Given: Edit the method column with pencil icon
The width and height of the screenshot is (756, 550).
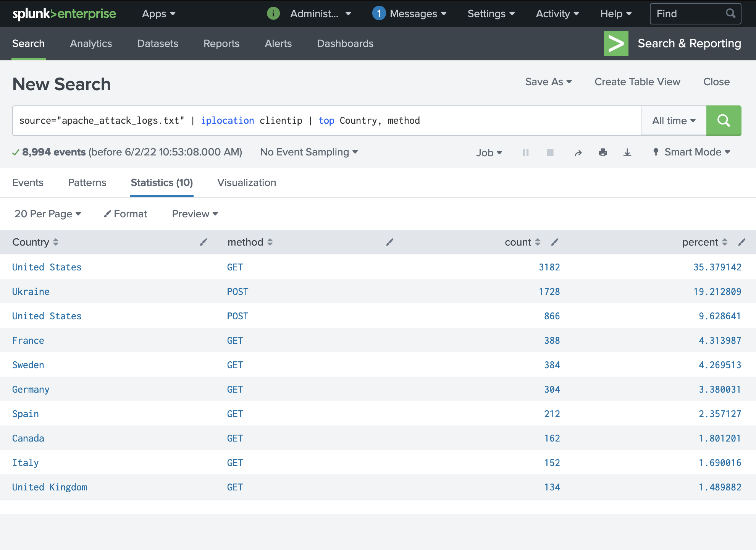Looking at the screenshot, I should pos(389,242).
